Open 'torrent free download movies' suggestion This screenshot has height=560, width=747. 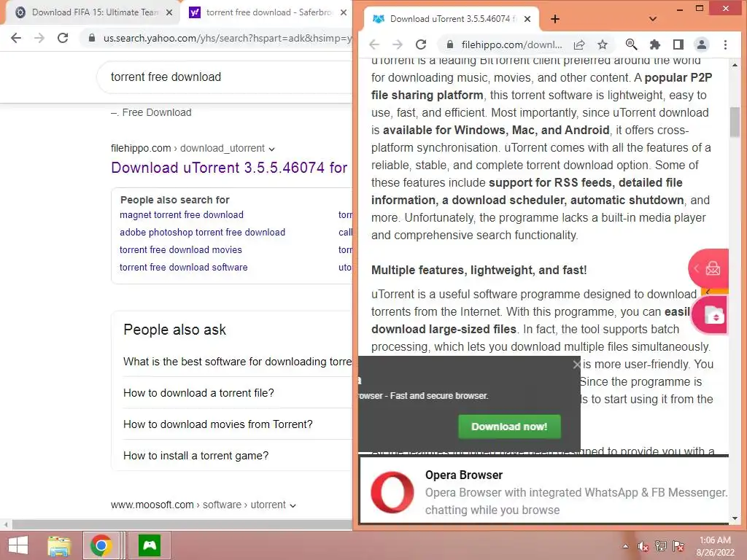(181, 250)
